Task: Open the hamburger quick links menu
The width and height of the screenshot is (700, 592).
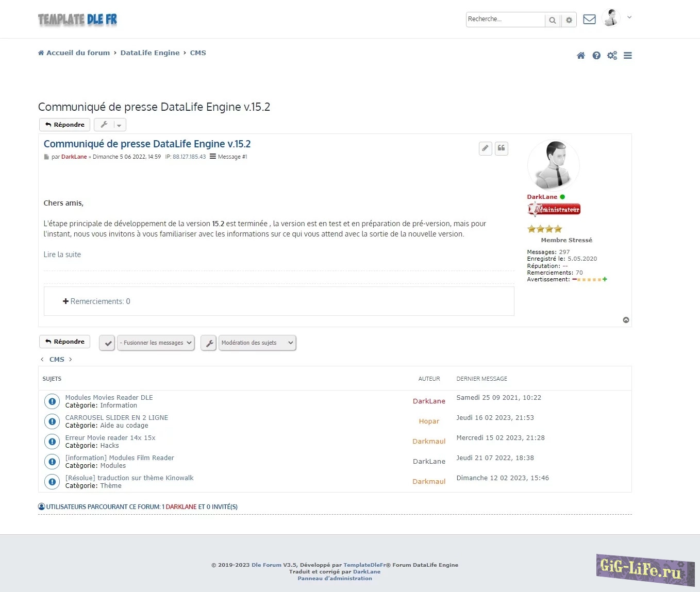Action: 627,56
